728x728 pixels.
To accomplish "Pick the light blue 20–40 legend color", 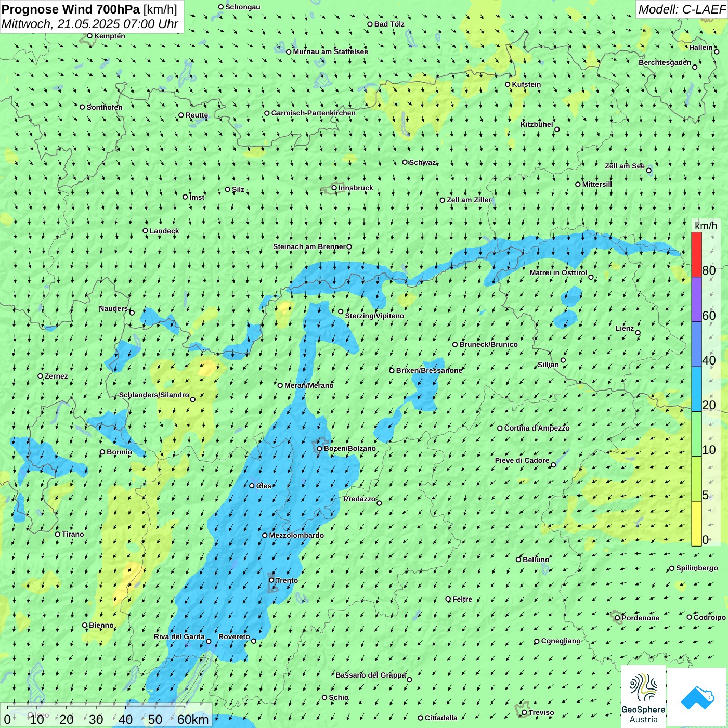I will 696,389.
